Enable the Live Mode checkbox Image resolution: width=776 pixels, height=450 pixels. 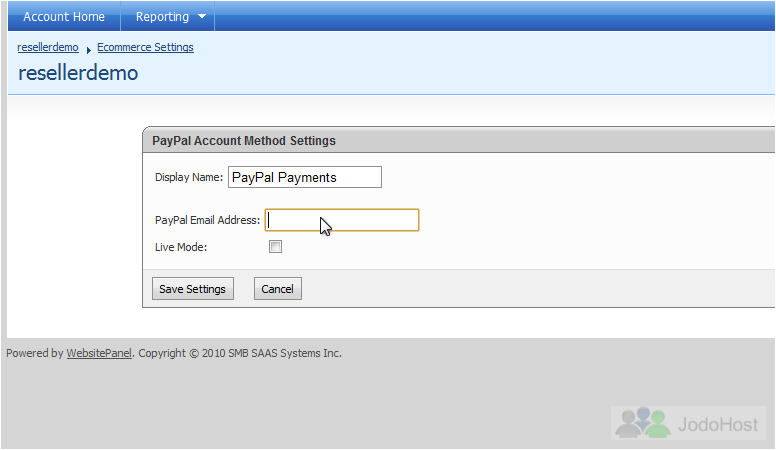[x=276, y=247]
